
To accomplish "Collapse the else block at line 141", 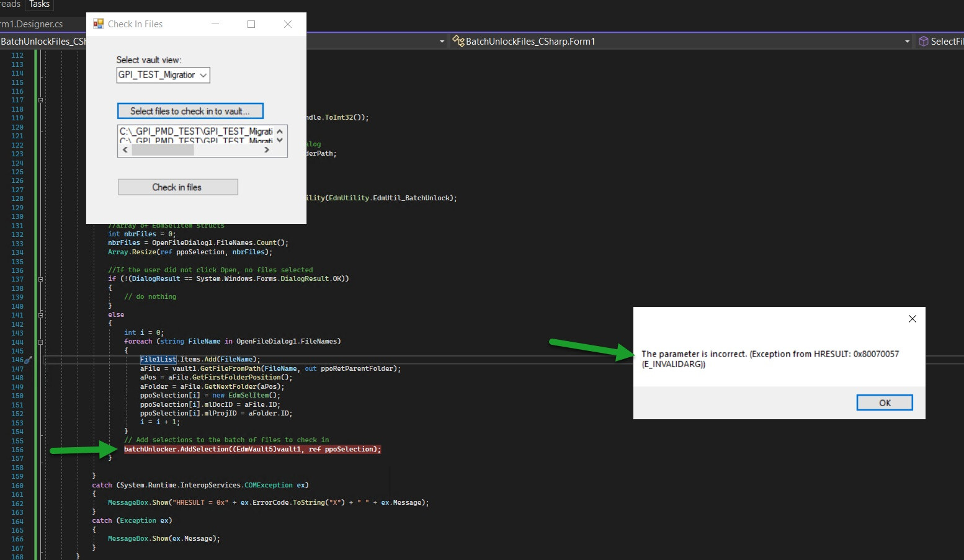I will coord(41,315).
